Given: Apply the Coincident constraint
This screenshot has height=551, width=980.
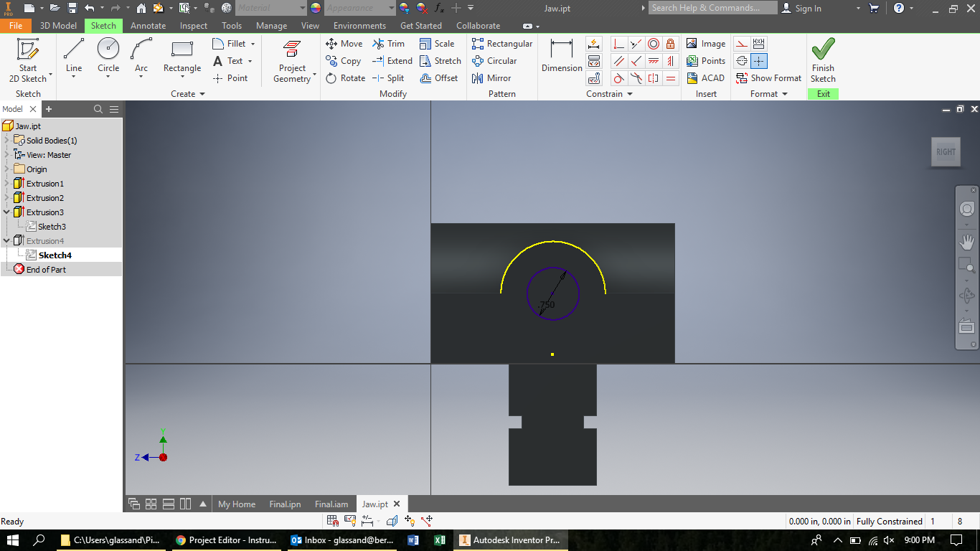Looking at the screenshot, I should pyautogui.click(x=618, y=44).
